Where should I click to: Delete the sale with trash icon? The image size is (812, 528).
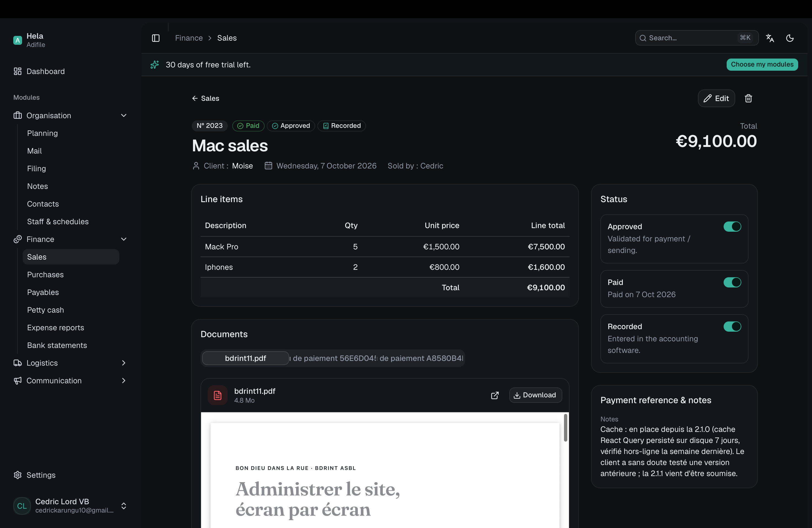click(748, 98)
